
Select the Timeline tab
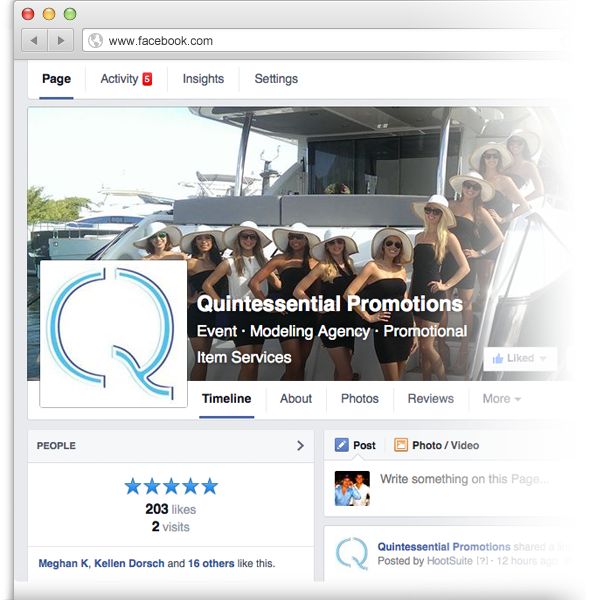227,399
